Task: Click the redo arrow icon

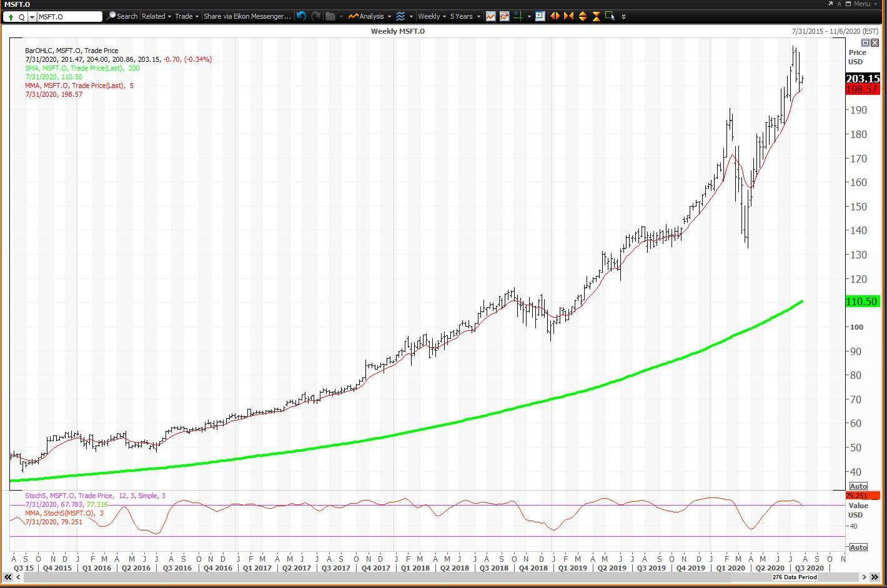Action: pos(316,16)
